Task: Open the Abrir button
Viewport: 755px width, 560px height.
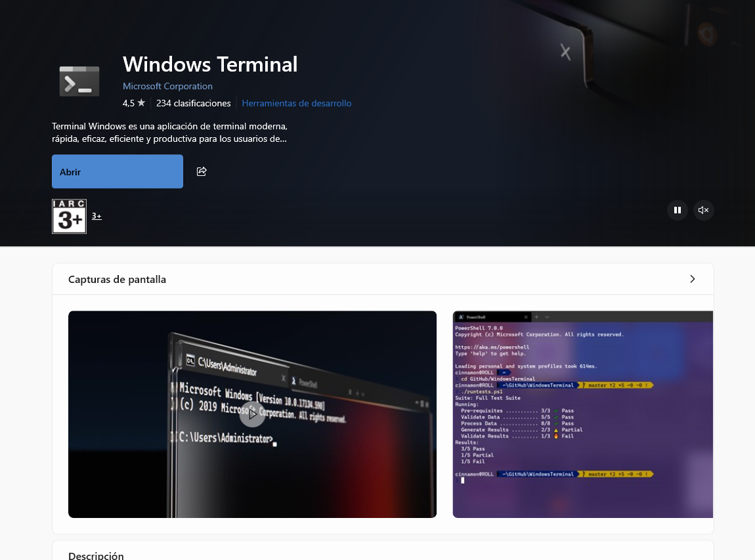Action: click(118, 171)
